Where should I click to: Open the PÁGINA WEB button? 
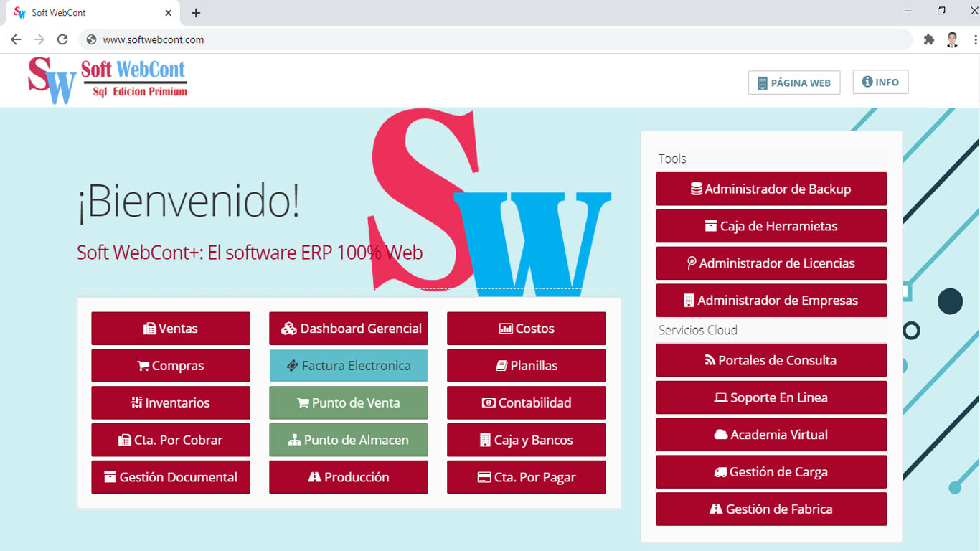pos(793,83)
